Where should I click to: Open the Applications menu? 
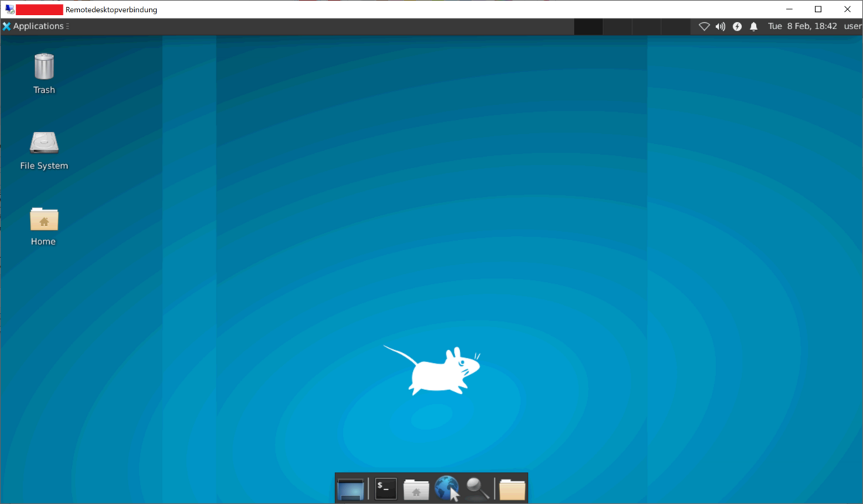[35, 26]
